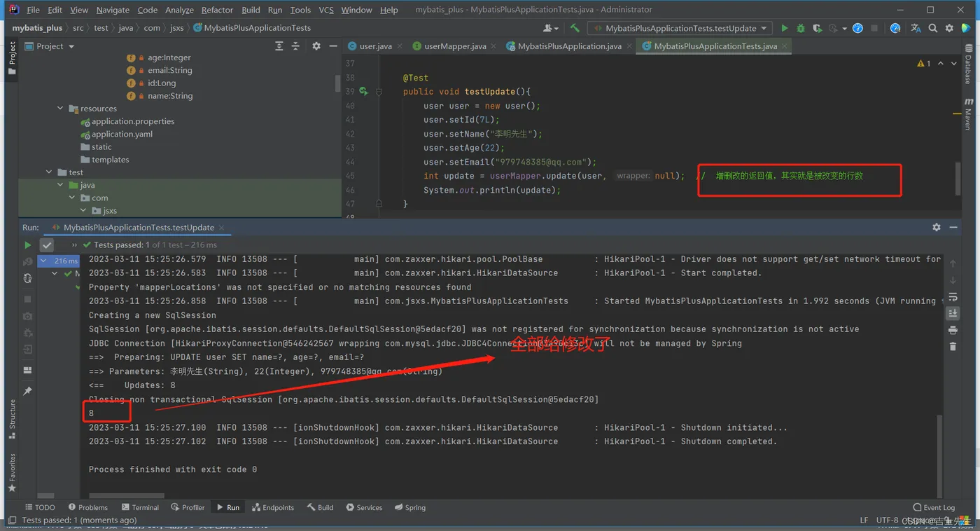Start debugging with the green bug icon
The image size is (980, 531).
(x=801, y=28)
